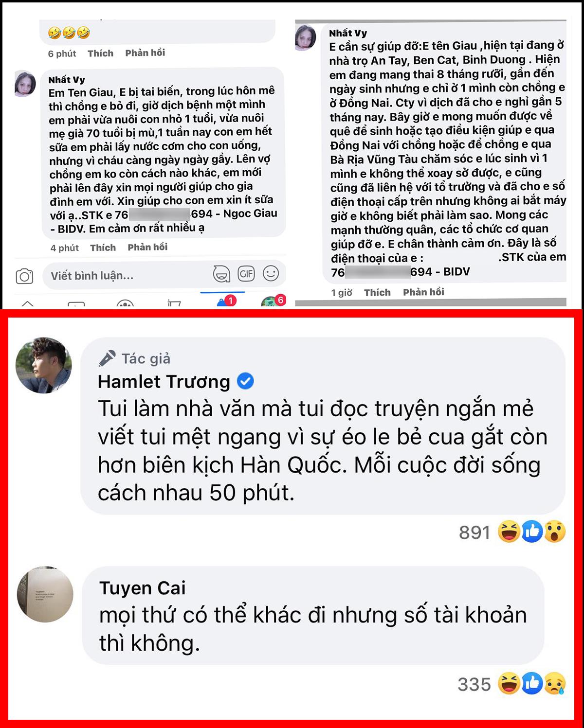Open Hamlet Trương's profile picture
Screen dimensions: 584x728
(44, 365)
